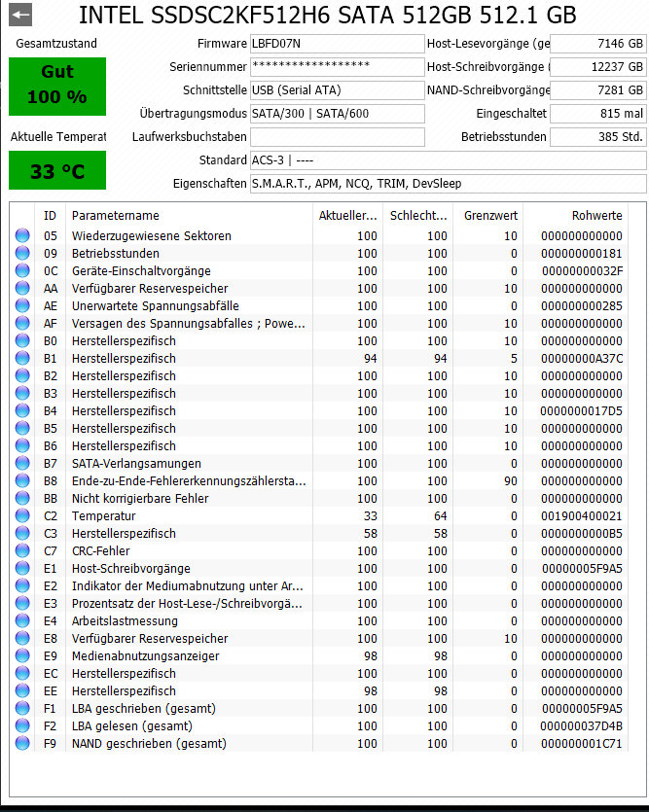Screen dimensions: 649x812
Task: Click the Eigenschaften field
Action: point(448,184)
